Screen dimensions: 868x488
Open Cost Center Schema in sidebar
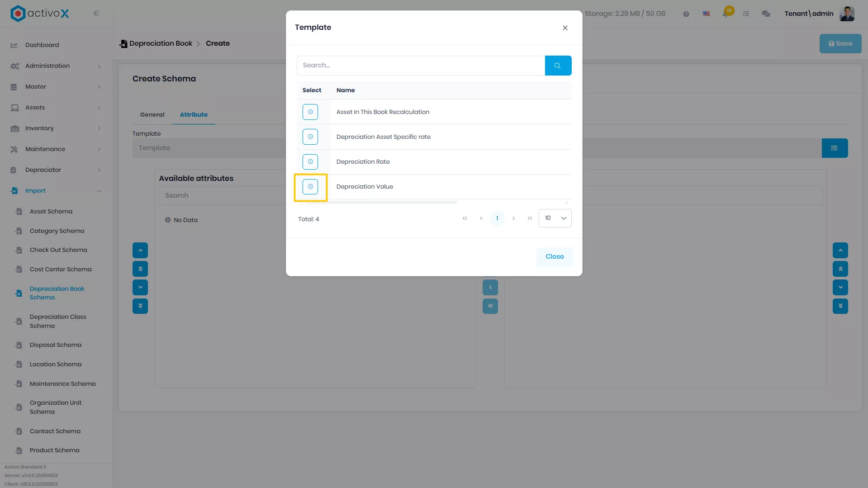coord(61,270)
